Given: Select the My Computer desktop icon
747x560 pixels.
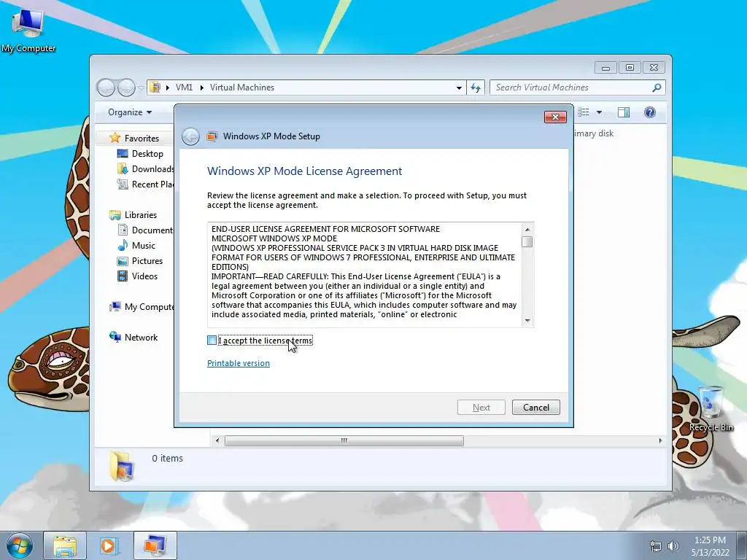Looking at the screenshot, I should pos(28,30).
